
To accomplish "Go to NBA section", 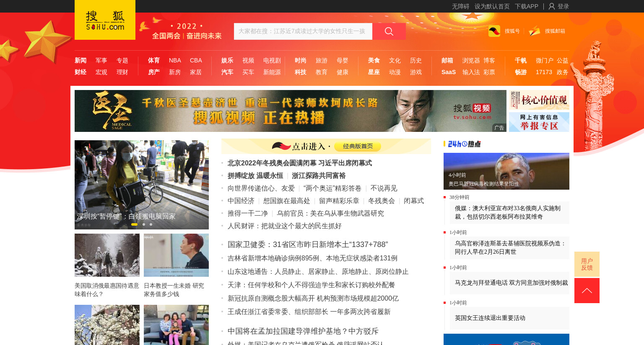I will (175, 60).
